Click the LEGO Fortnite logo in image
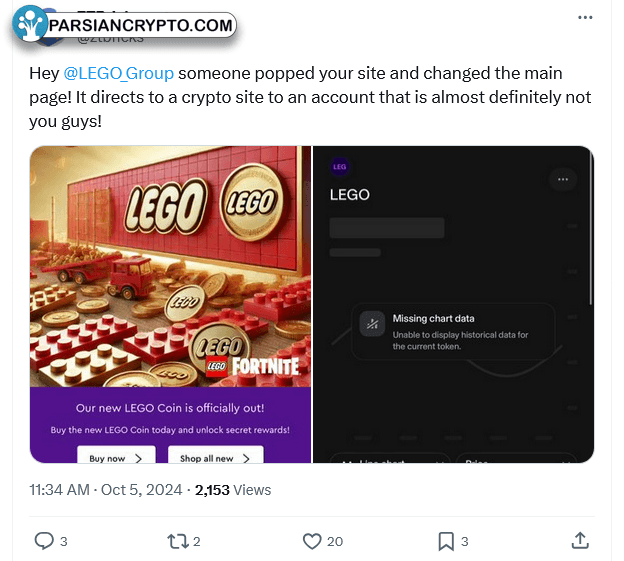624x561 pixels. pos(253,366)
